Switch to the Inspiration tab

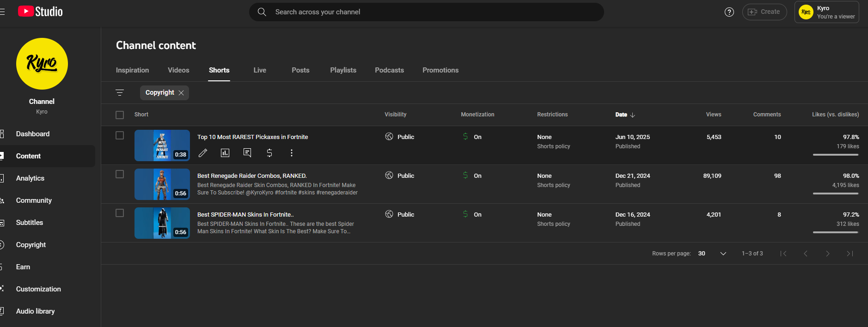pos(132,70)
